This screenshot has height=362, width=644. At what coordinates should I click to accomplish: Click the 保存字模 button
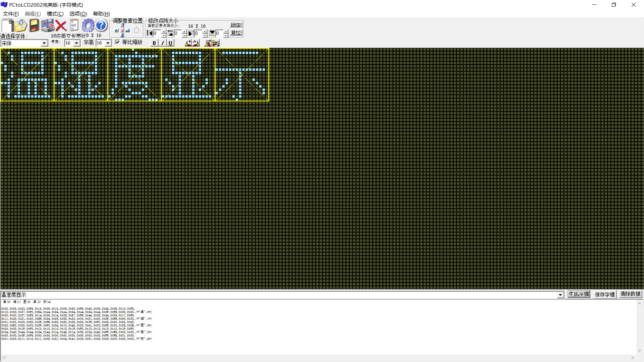point(605,294)
